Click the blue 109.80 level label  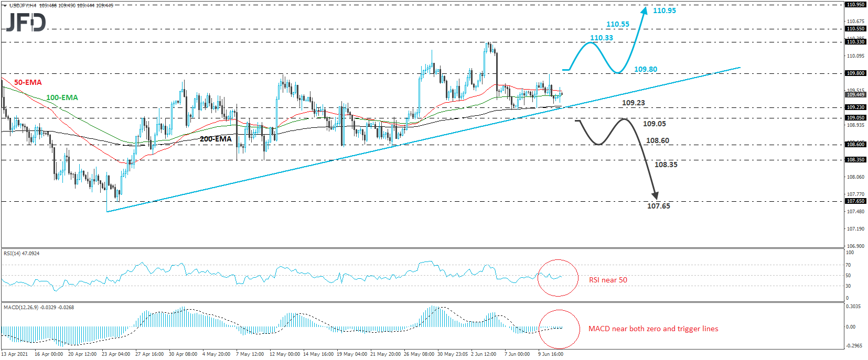[646, 69]
